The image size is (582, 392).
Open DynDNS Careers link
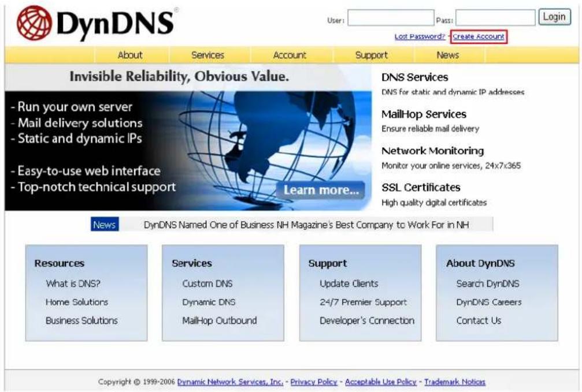[489, 303]
